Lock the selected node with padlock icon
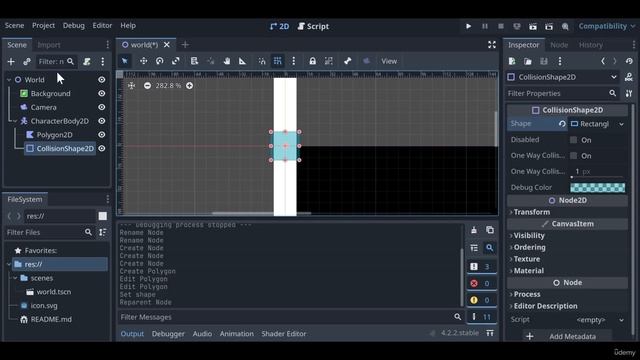The image size is (640, 360). [x=312, y=61]
